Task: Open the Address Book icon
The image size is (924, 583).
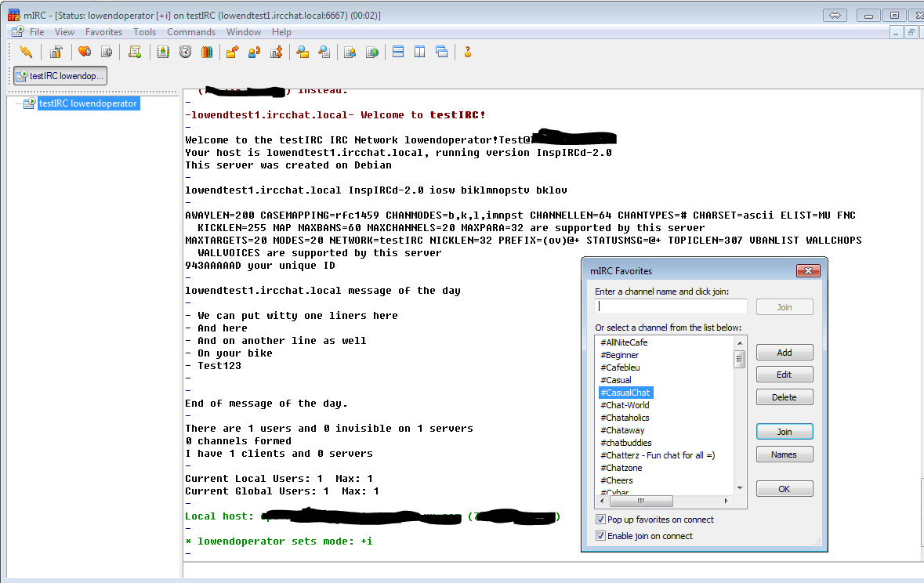Action: (x=163, y=52)
